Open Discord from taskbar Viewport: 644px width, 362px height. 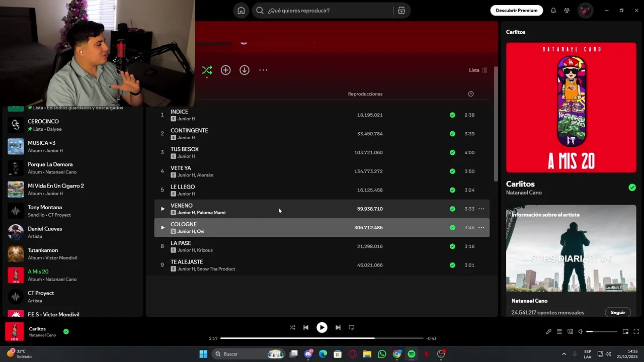(308, 354)
